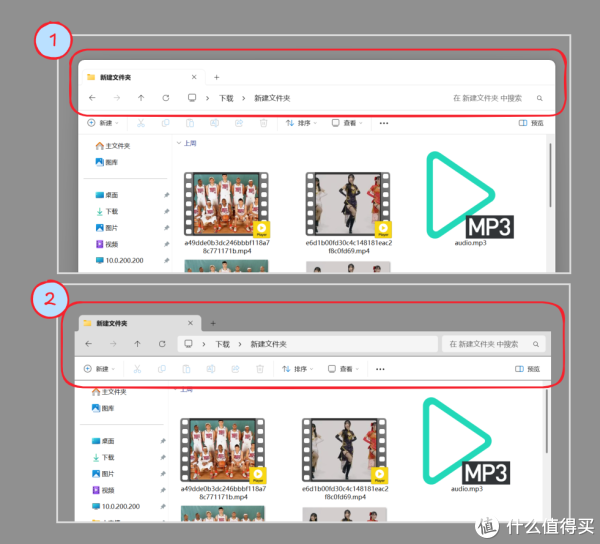Add a new tab with plus in window 2
Image resolution: width=600 pixels, height=544 pixels.
(x=212, y=323)
